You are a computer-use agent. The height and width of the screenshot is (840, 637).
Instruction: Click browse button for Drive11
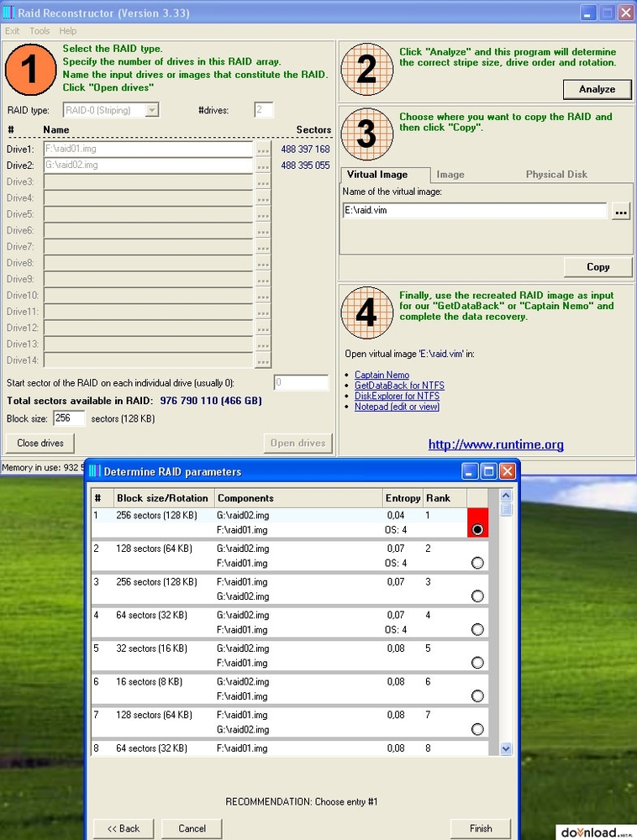(262, 312)
